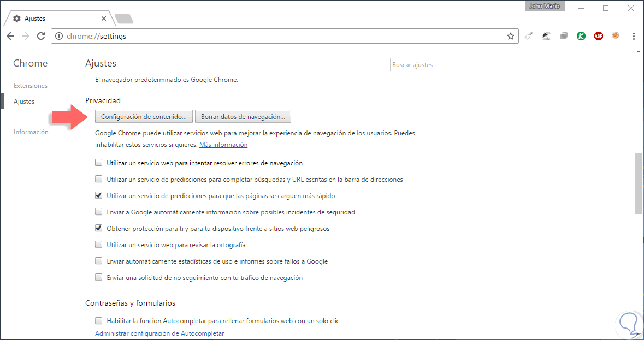Click the Buscar ajustes search field

[x=433, y=65]
